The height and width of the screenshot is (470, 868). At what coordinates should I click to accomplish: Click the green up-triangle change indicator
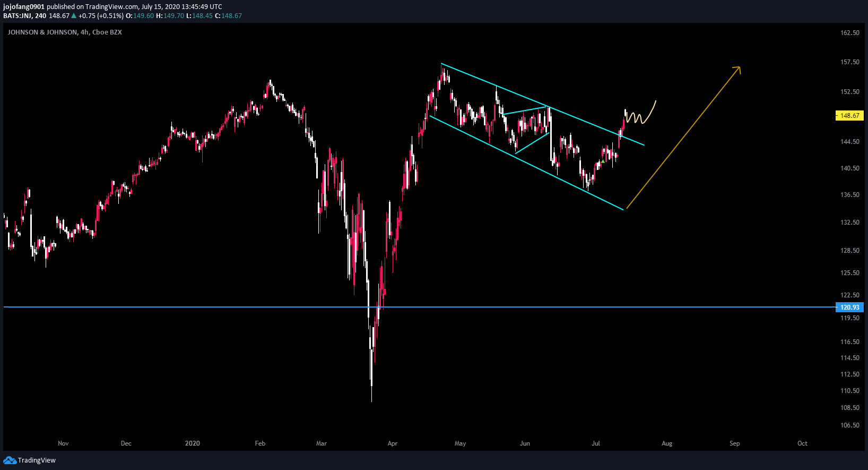coord(74,16)
